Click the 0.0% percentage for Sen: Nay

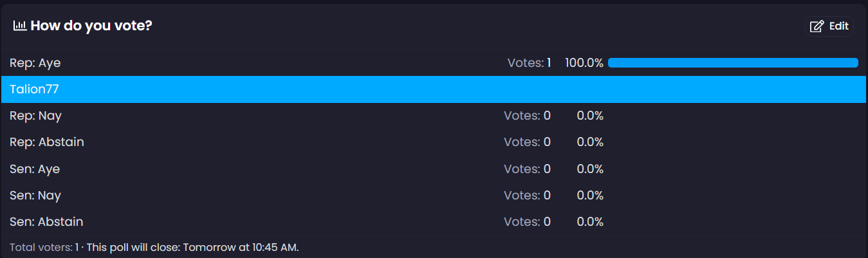pos(590,196)
